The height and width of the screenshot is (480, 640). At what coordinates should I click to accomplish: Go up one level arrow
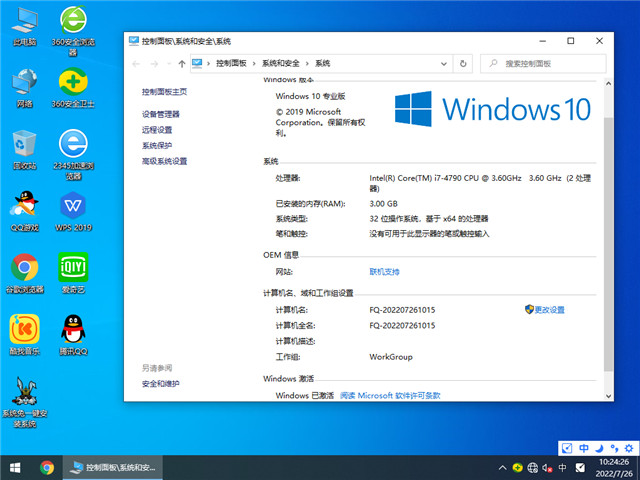pyautogui.click(x=182, y=64)
